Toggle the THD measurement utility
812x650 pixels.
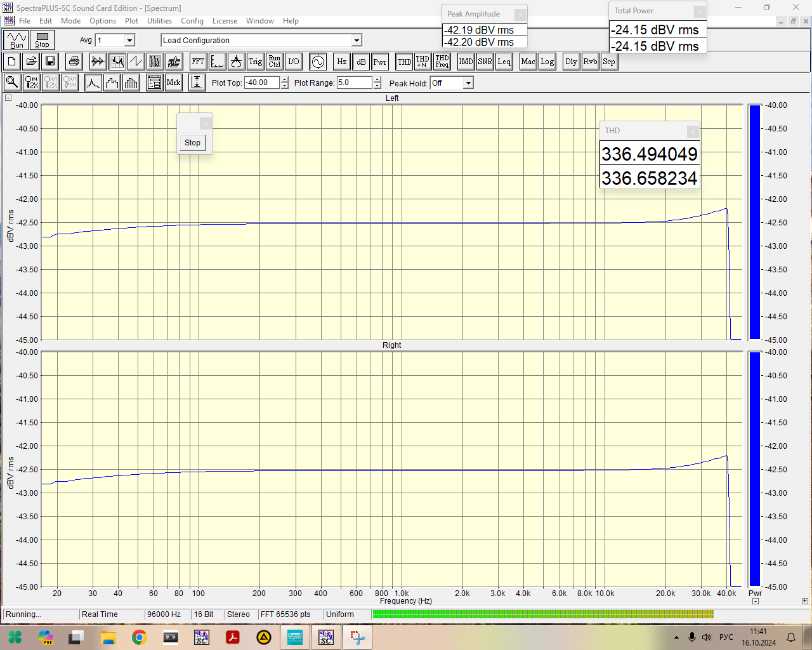click(404, 62)
